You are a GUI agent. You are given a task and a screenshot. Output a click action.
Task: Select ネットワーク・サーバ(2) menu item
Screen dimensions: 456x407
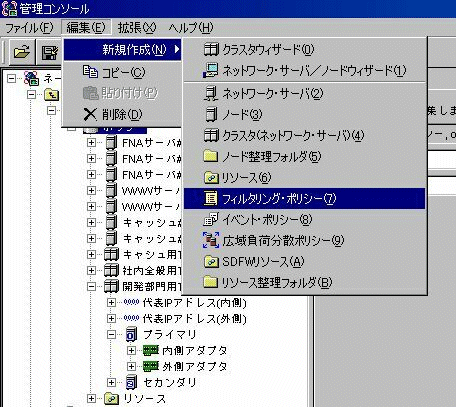[304, 94]
